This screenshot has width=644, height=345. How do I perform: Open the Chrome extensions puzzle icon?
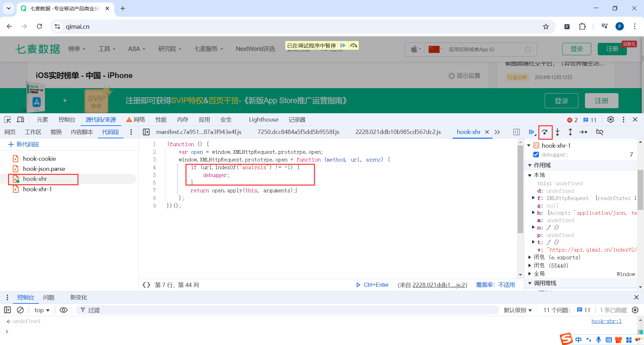[x=582, y=26]
